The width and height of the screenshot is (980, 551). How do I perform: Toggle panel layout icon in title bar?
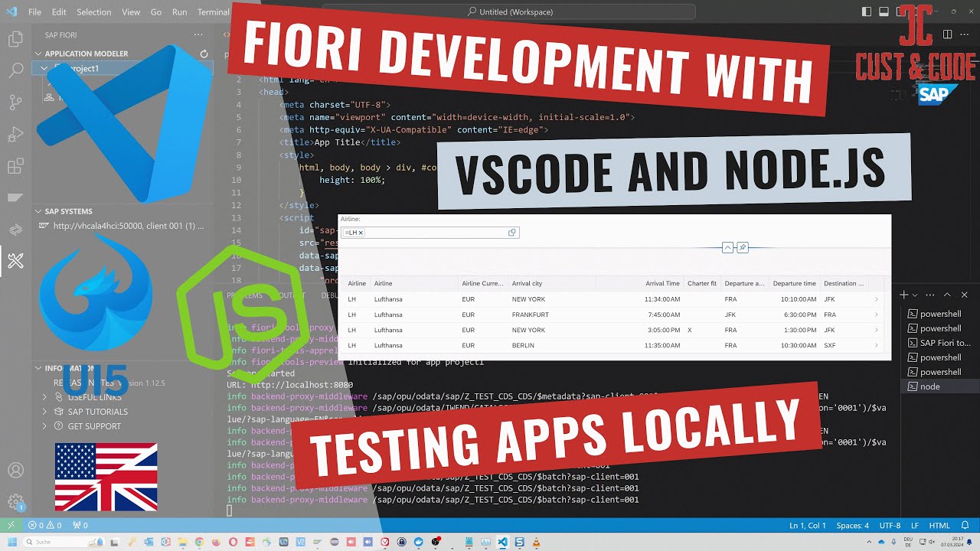point(884,11)
